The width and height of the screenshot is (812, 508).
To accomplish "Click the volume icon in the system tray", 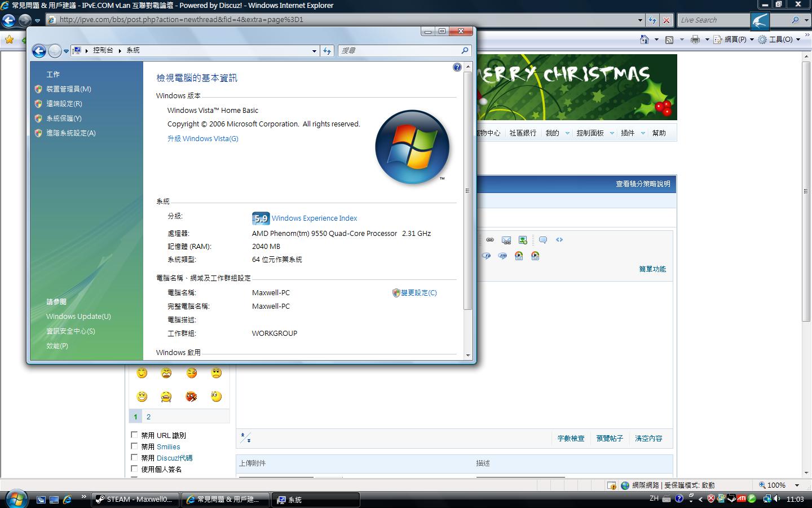I will (777, 499).
